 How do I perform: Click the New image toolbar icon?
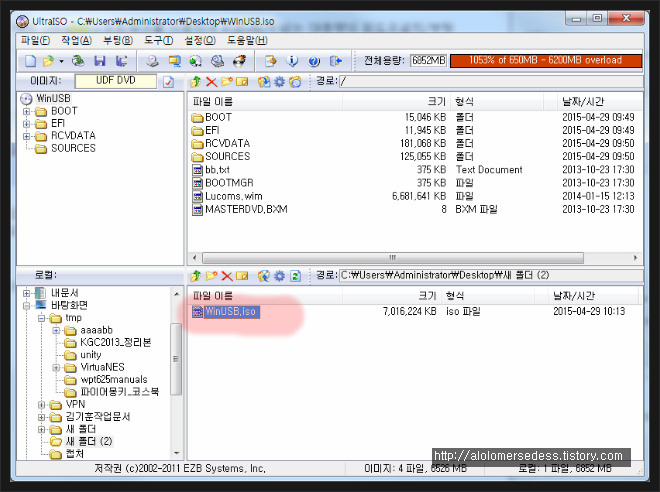coord(30,61)
